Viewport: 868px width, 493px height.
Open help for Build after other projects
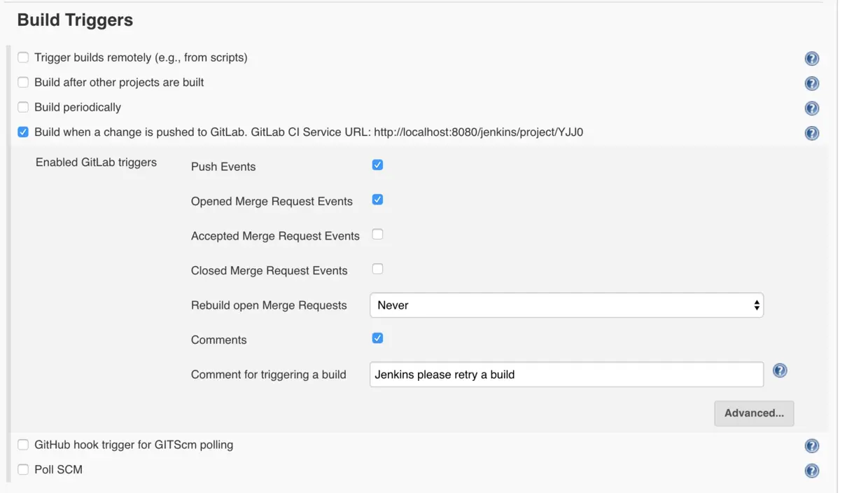[x=812, y=84]
